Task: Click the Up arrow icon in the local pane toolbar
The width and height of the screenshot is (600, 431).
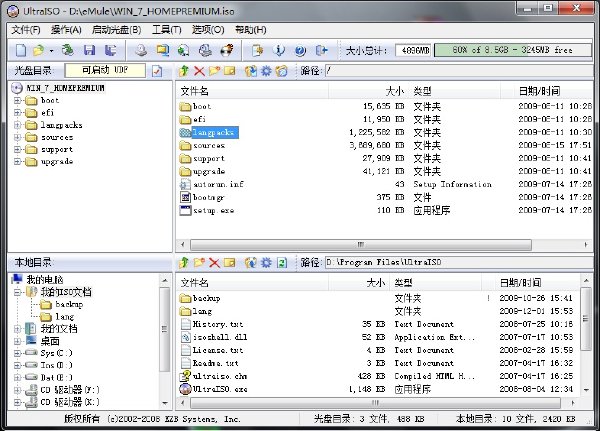Action: (x=184, y=262)
